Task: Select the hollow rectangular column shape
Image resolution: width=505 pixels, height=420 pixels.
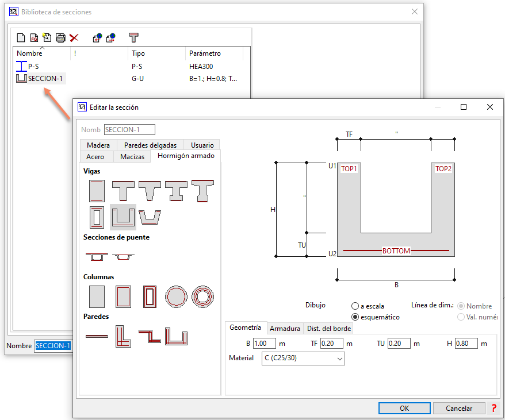Action: pyautogui.click(x=150, y=296)
